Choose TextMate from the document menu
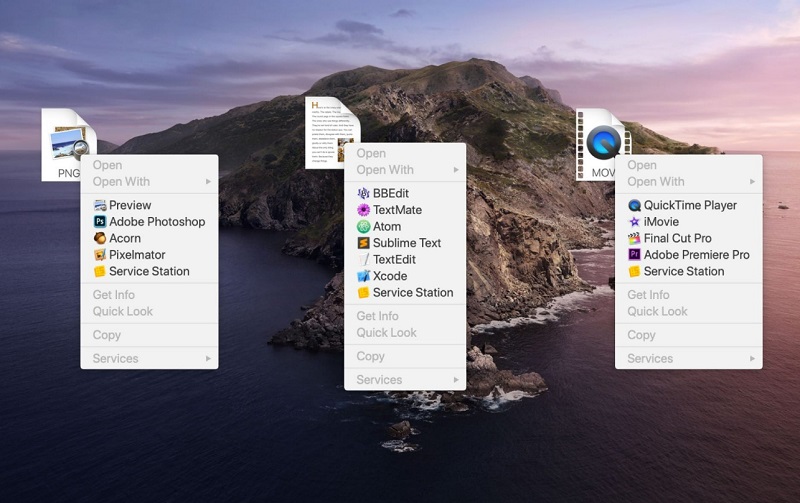800x503 pixels. coord(397,210)
